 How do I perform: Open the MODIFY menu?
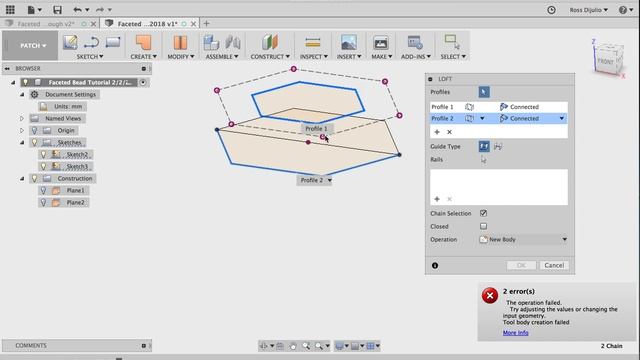pyautogui.click(x=180, y=57)
